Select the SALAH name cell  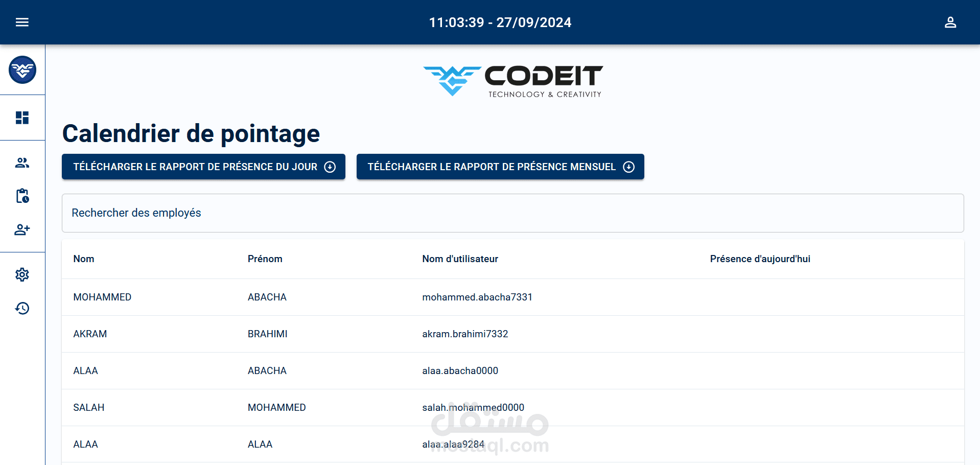[x=88, y=407]
